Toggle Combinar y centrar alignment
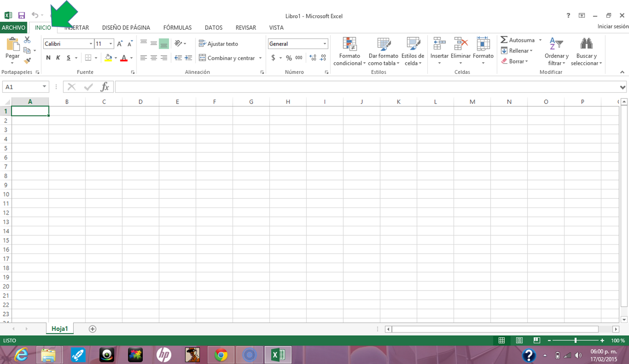 pos(227,58)
